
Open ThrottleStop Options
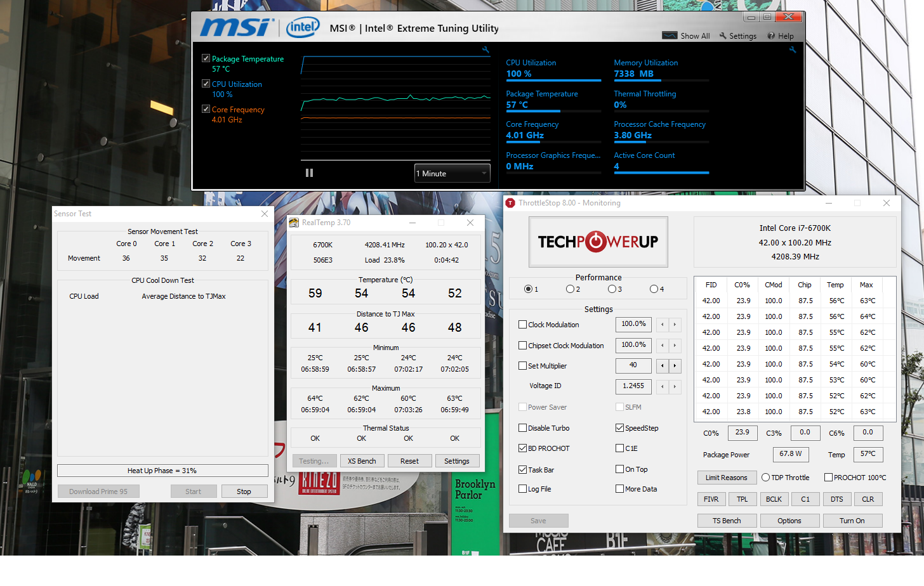pyautogui.click(x=789, y=521)
